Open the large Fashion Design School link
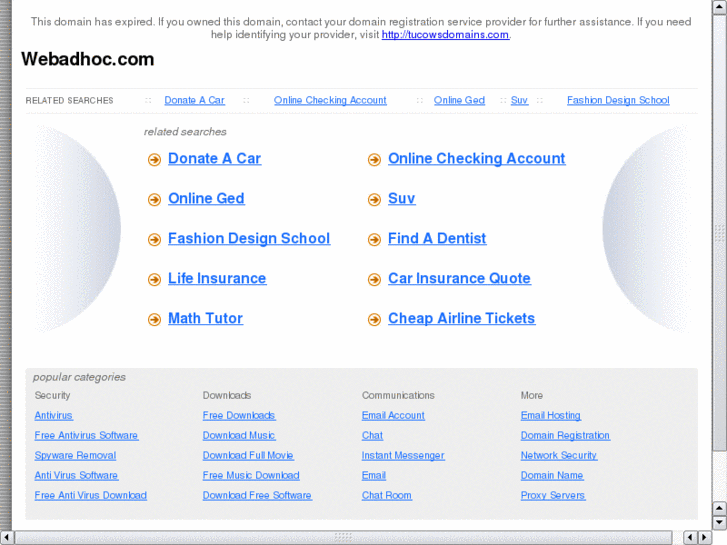 click(x=249, y=238)
